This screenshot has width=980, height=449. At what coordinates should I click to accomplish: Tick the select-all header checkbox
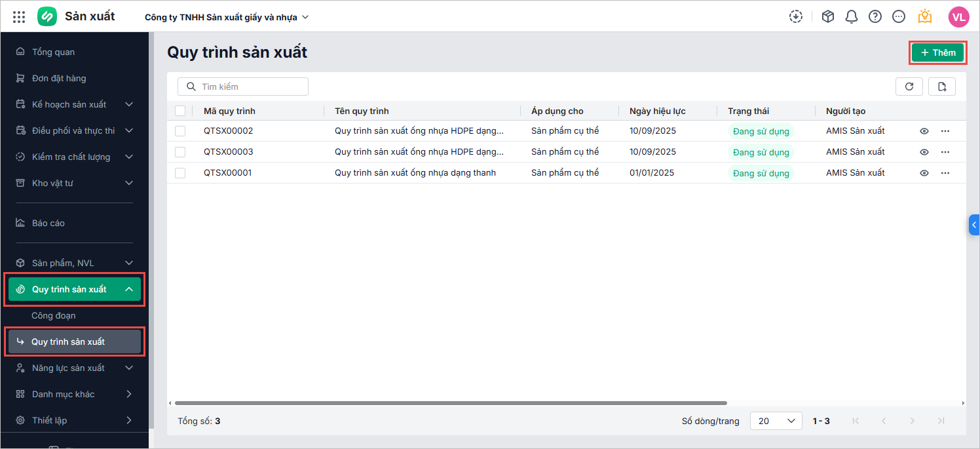pos(180,111)
